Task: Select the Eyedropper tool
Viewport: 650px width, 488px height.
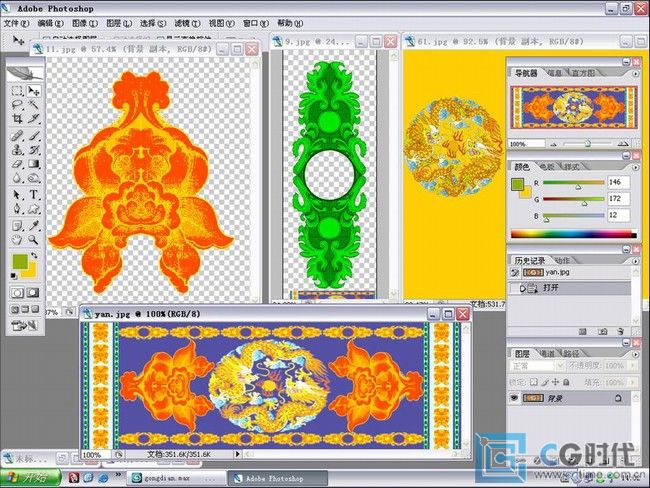Action: (x=34, y=225)
